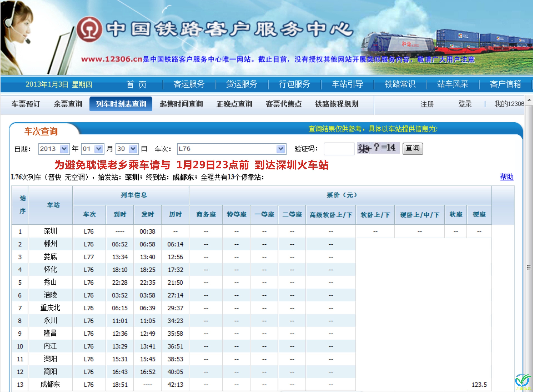Click the 注册 register link
This screenshot has height=392, width=533.
[x=427, y=104]
